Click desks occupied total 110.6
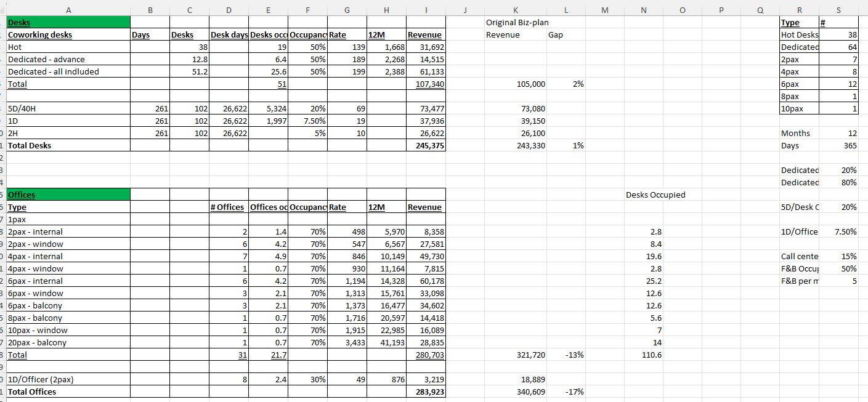The width and height of the screenshot is (868, 402). pos(644,355)
